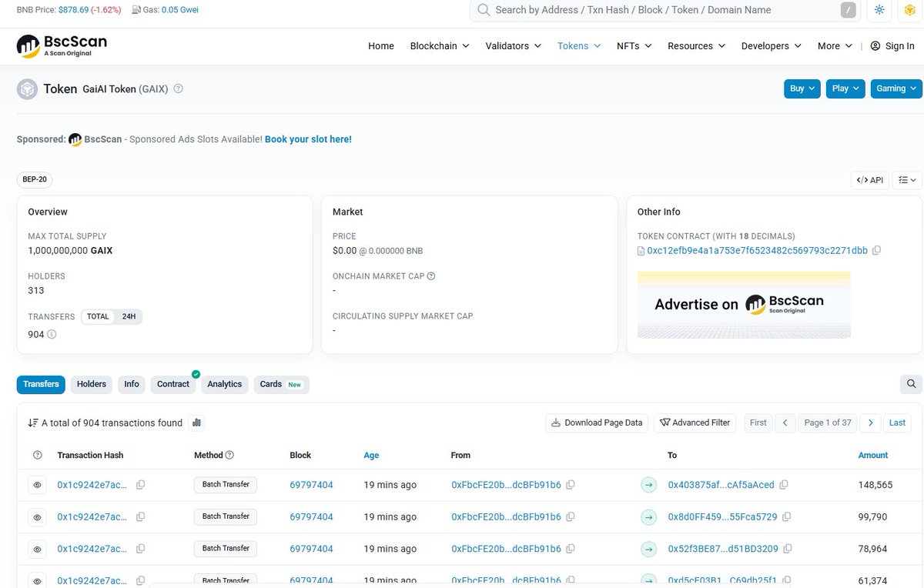The image size is (924, 588).
Task: Copy the token contract address
Action: (876, 251)
